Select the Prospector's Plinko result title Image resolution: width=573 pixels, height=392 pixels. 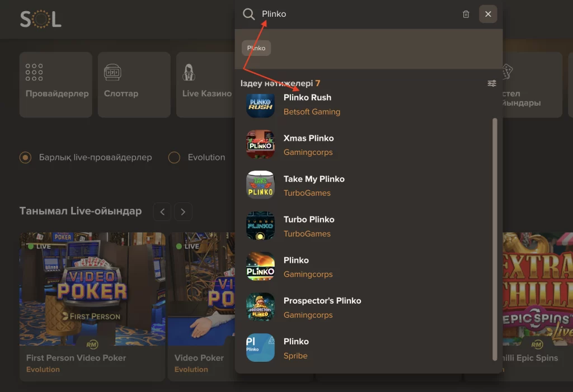[x=322, y=301]
